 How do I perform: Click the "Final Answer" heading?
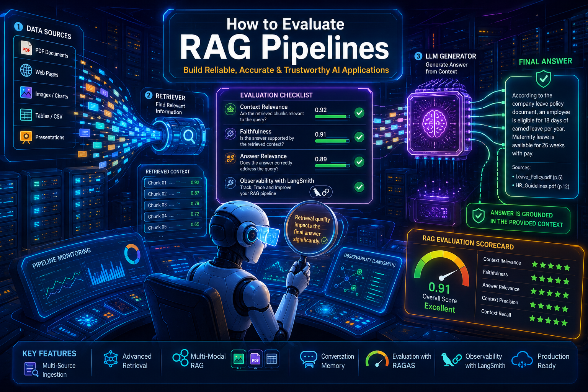[x=545, y=61]
